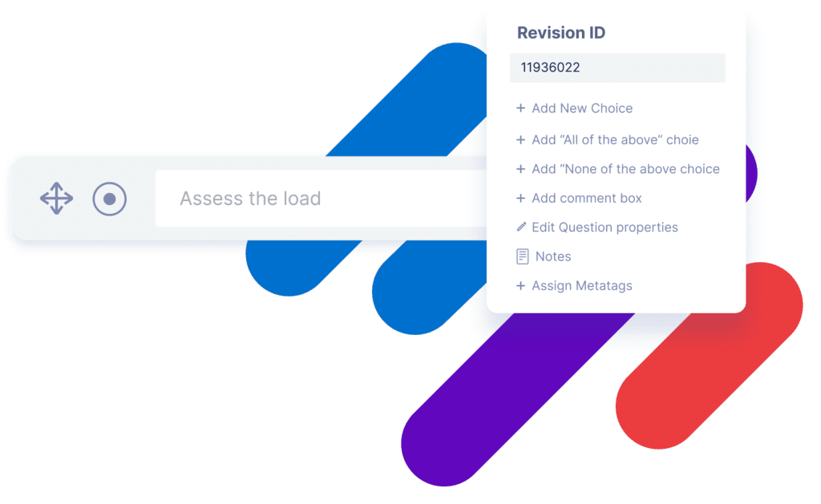Click plus icon beside "None of the above"

[x=520, y=169]
